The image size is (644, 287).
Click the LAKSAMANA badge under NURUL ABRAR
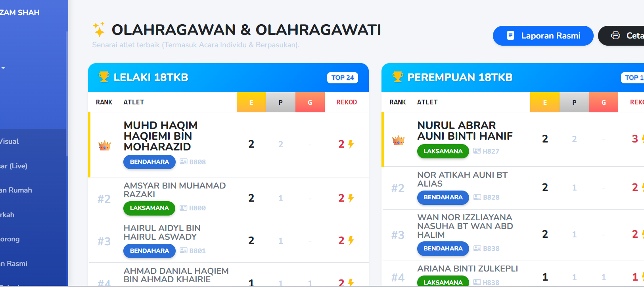coord(443,151)
